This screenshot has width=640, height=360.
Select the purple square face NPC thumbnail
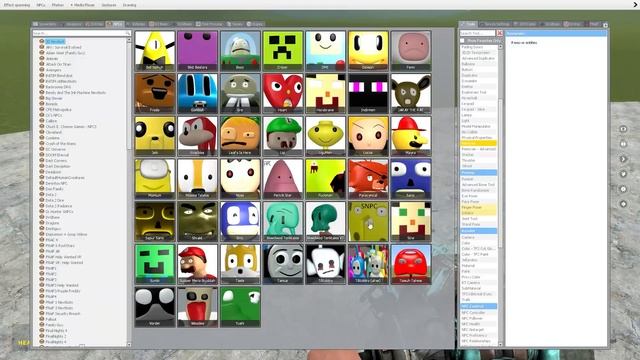[198, 51]
